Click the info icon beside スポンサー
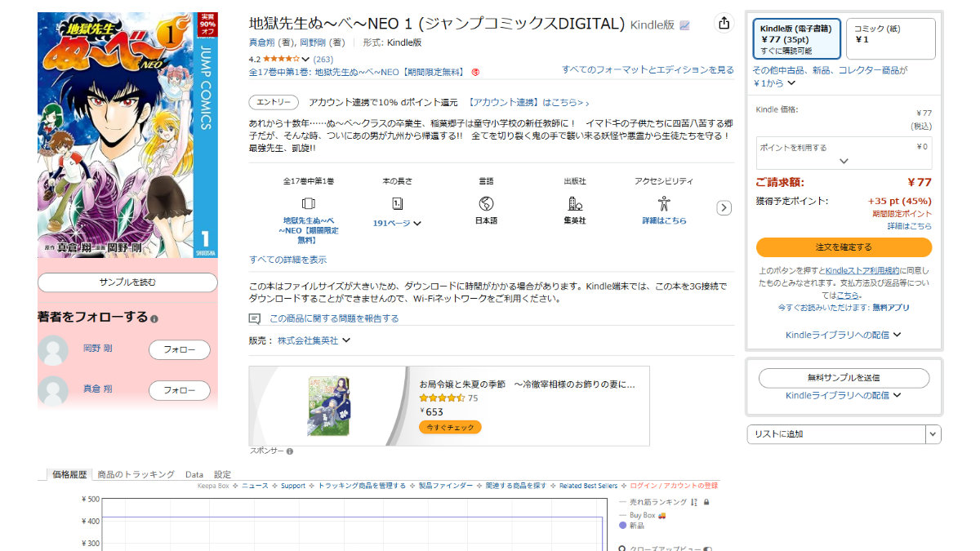Image resolution: width=980 pixels, height=551 pixels. click(x=290, y=451)
